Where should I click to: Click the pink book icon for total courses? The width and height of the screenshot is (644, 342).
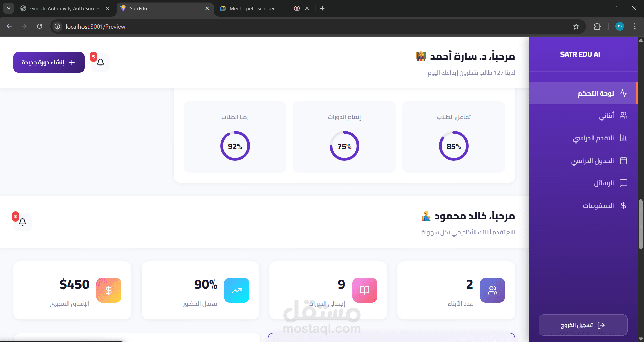(365, 290)
